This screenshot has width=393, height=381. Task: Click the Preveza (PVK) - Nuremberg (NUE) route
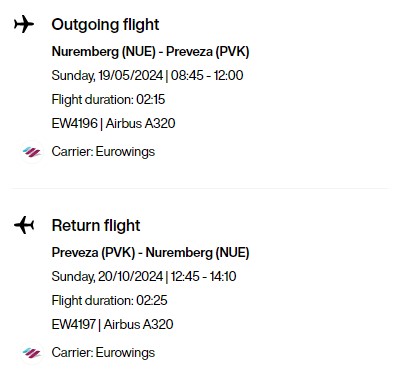point(150,253)
